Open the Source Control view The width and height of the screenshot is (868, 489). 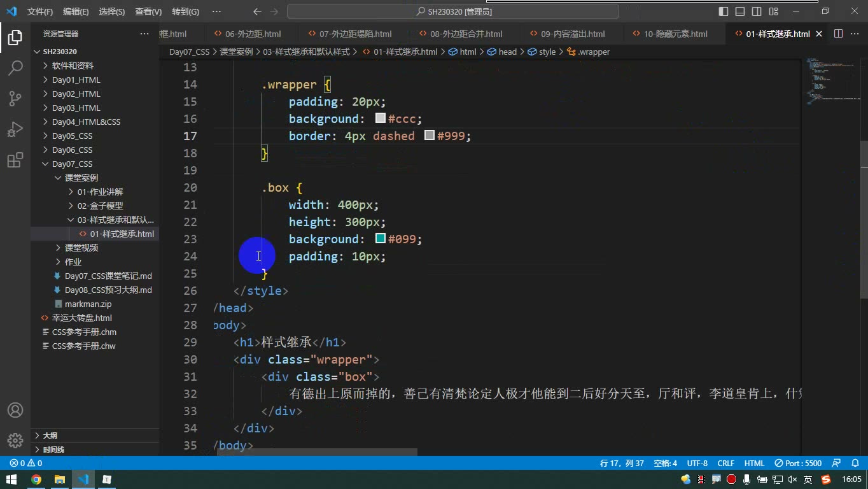tap(15, 98)
